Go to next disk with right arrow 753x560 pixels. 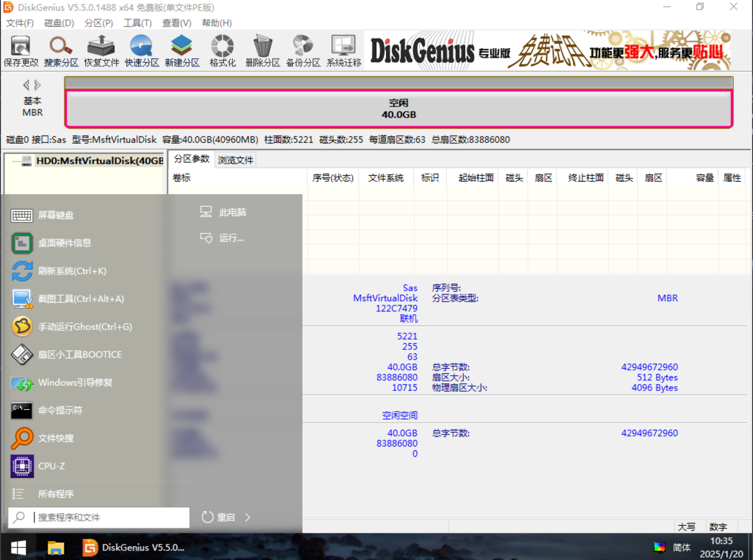pos(38,85)
